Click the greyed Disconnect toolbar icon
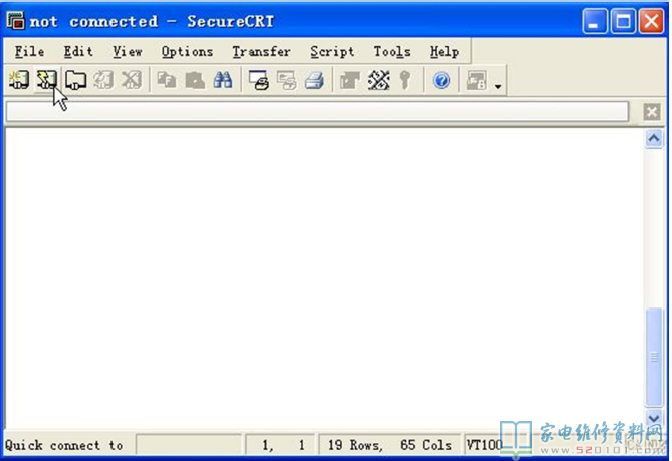This screenshot has height=461, width=672. click(132, 80)
